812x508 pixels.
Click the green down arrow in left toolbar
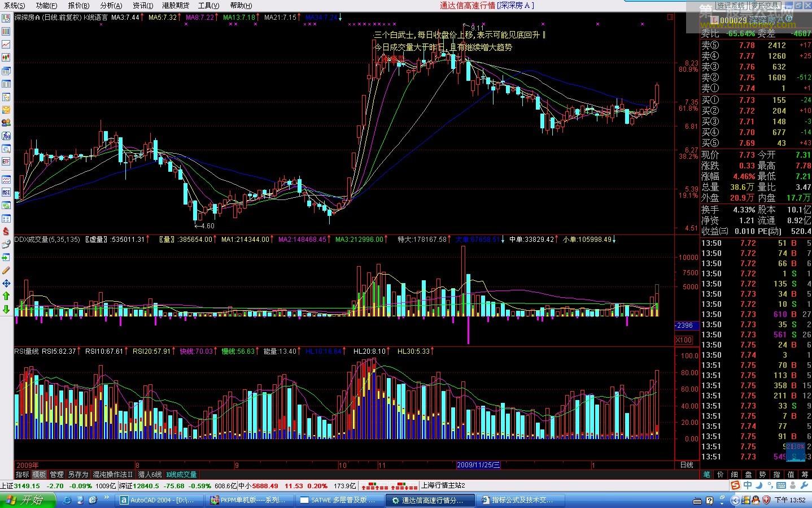[x=6, y=309]
